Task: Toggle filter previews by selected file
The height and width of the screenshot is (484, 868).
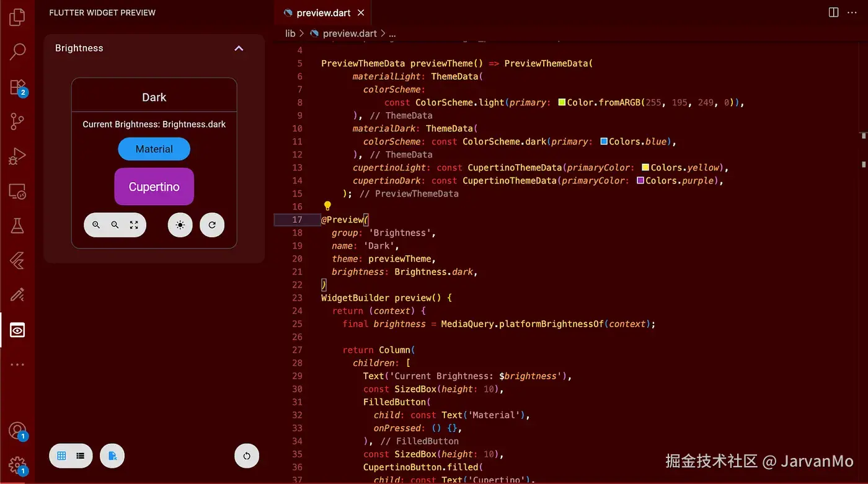Action: 112,456
